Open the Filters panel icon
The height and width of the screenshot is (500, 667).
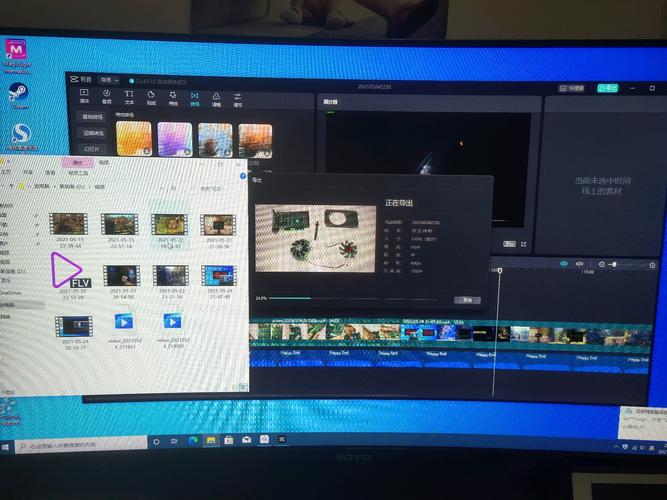click(216, 97)
